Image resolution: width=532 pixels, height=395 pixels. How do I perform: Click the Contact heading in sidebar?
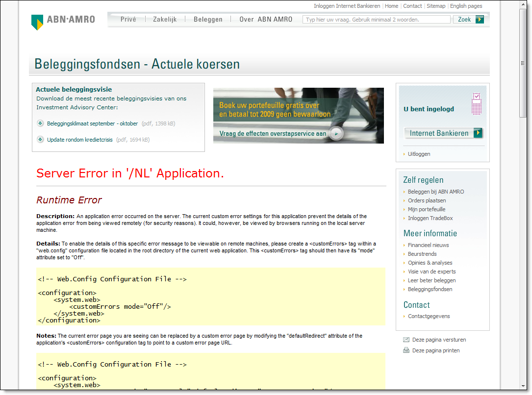click(x=416, y=305)
